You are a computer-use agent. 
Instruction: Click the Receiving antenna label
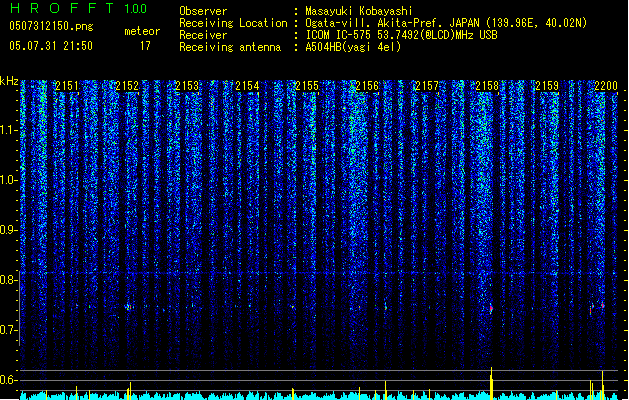point(230,47)
